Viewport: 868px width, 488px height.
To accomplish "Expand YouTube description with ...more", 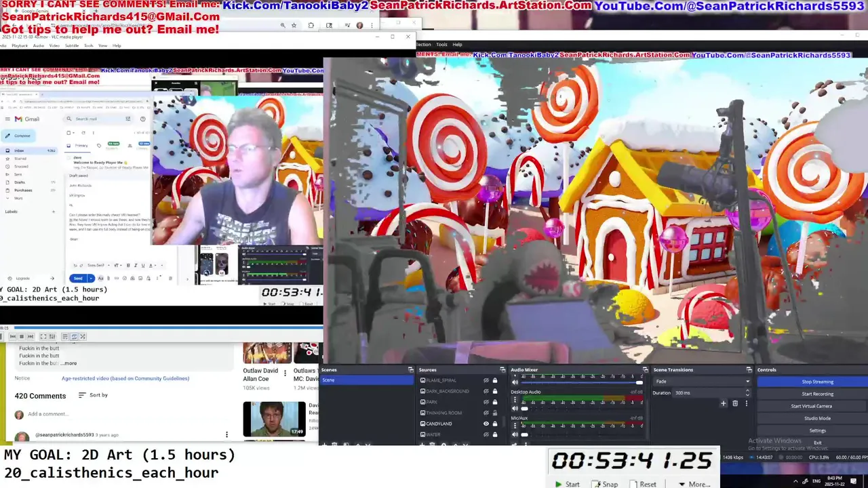I will click(68, 363).
